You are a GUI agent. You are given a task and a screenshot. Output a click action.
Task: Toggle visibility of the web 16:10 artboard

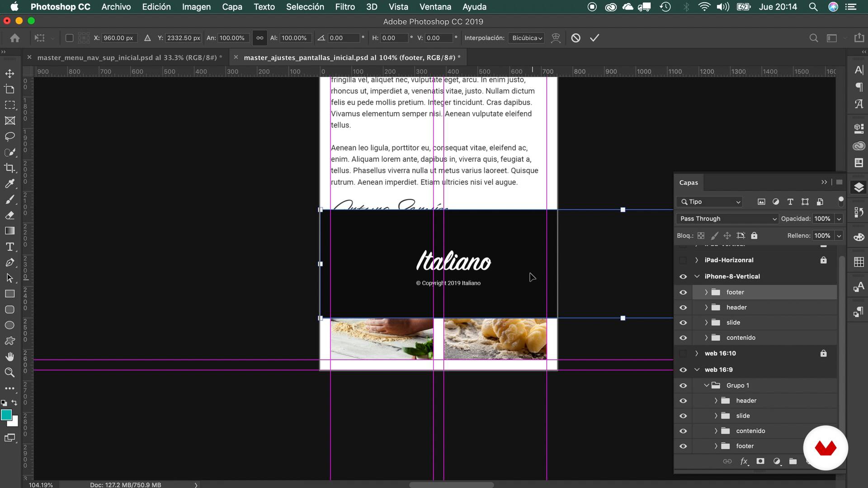pyautogui.click(x=683, y=353)
